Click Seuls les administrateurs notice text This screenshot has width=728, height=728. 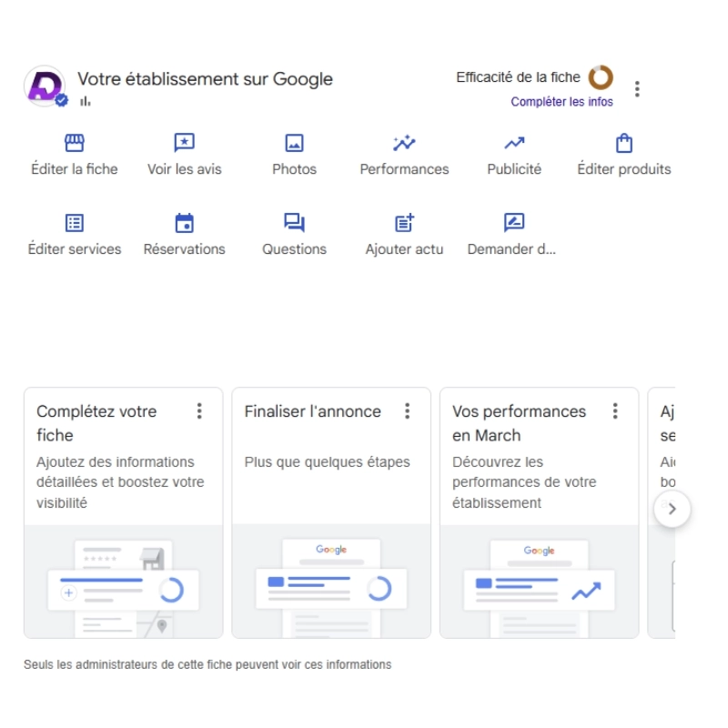coord(207,664)
